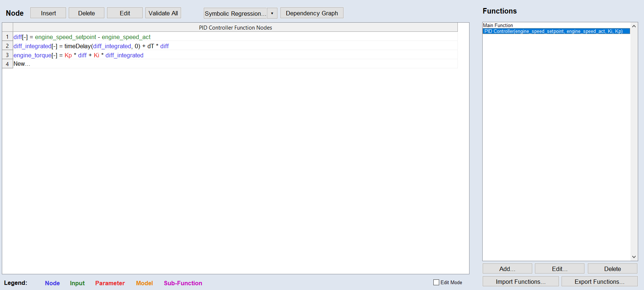This screenshot has height=290, width=644.
Task: Open the Dependency Graph
Action: coord(312,13)
